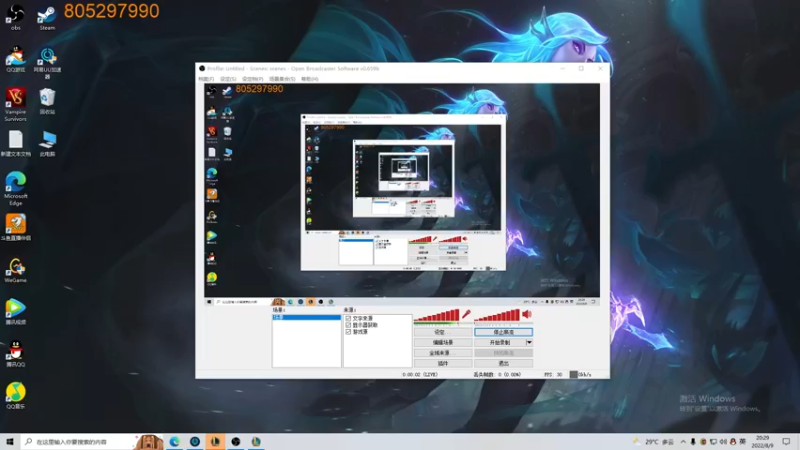The image size is (800, 450).
Task: Click 停止串流 to stop streaming
Action: pos(504,332)
